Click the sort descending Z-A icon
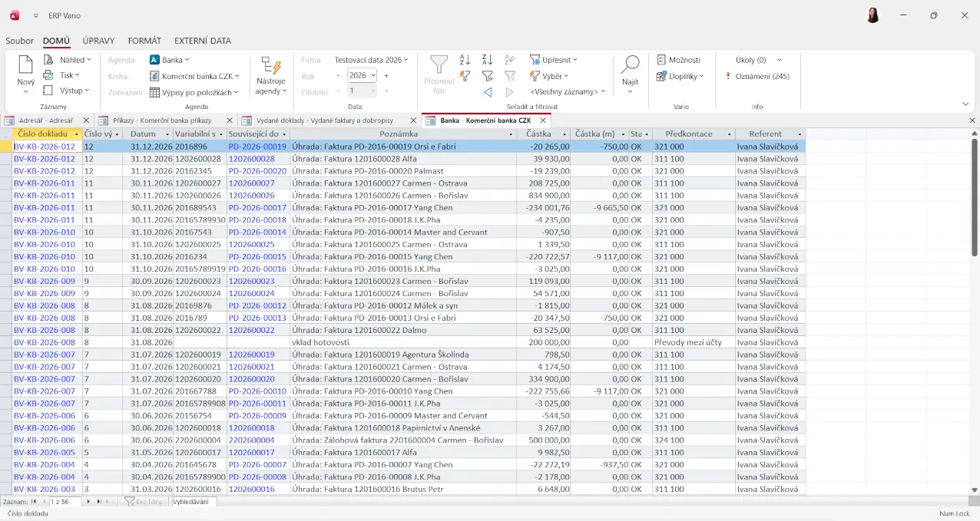The width and height of the screenshot is (980, 521). (487, 60)
